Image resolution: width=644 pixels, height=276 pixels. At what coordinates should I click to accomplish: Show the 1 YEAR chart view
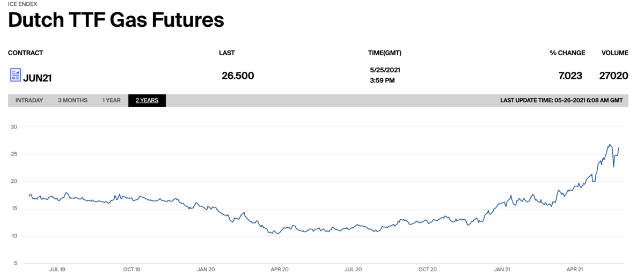(x=112, y=100)
